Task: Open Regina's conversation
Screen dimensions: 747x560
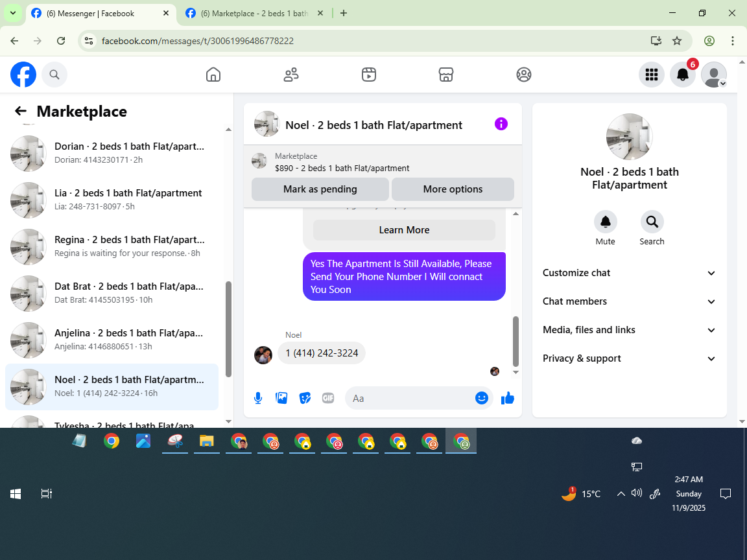Action: pos(112,247)
